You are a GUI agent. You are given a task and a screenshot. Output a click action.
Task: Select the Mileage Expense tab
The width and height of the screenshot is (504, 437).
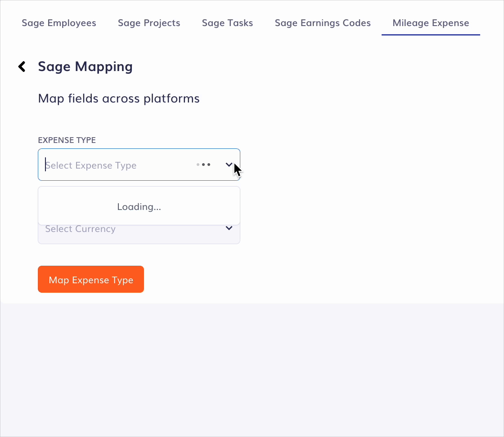click(x=431, y=22)
